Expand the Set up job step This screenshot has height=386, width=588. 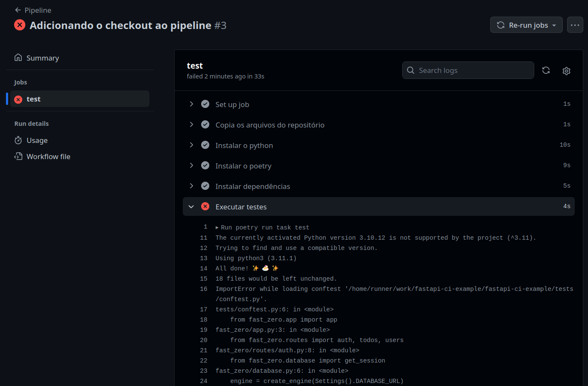[191, 104]
